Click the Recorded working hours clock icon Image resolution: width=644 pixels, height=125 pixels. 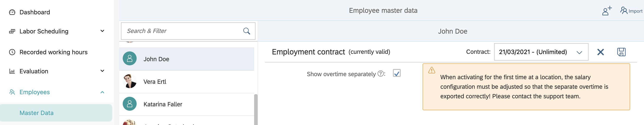12,52
